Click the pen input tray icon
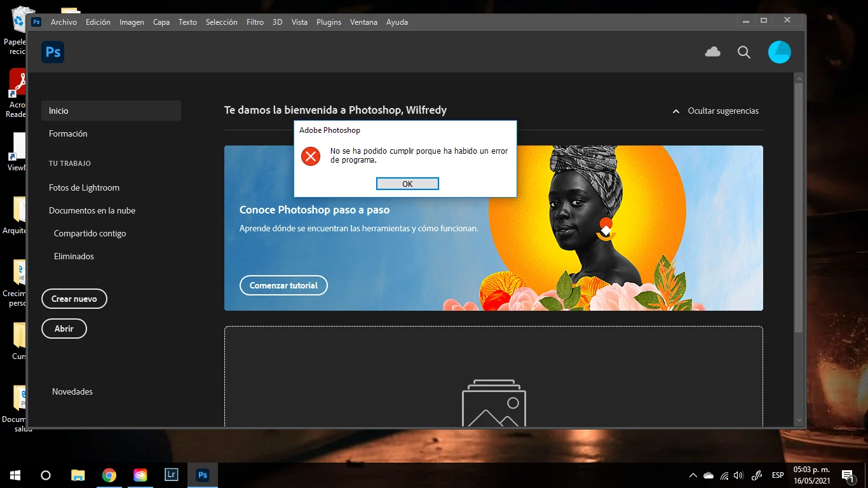Viewport: 868px width, 488px height. [756, 475]
